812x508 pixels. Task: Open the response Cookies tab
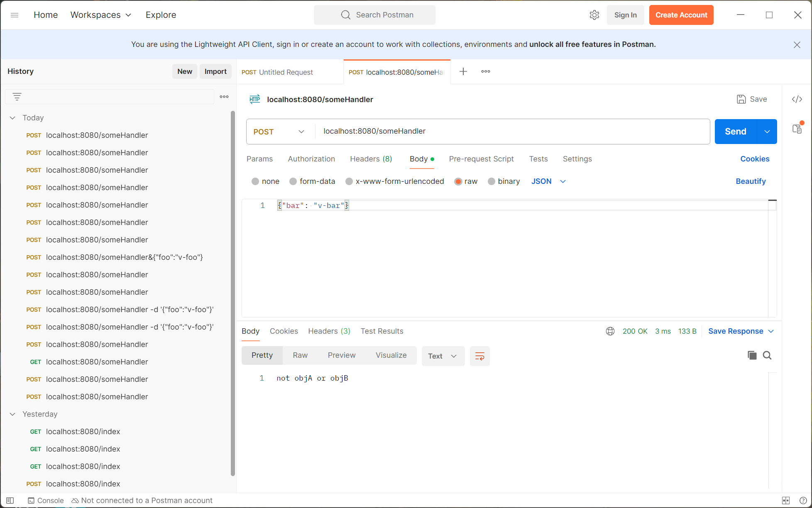(x=284, y=331)
